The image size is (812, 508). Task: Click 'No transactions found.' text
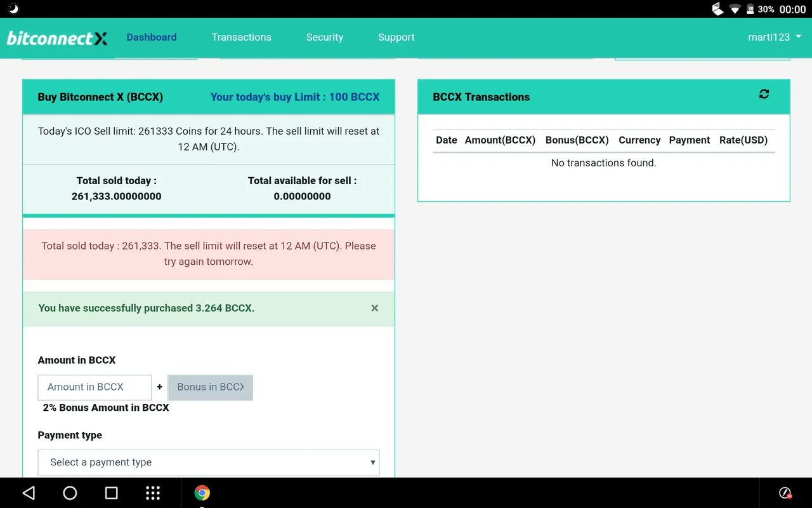(x=603, y=163)
